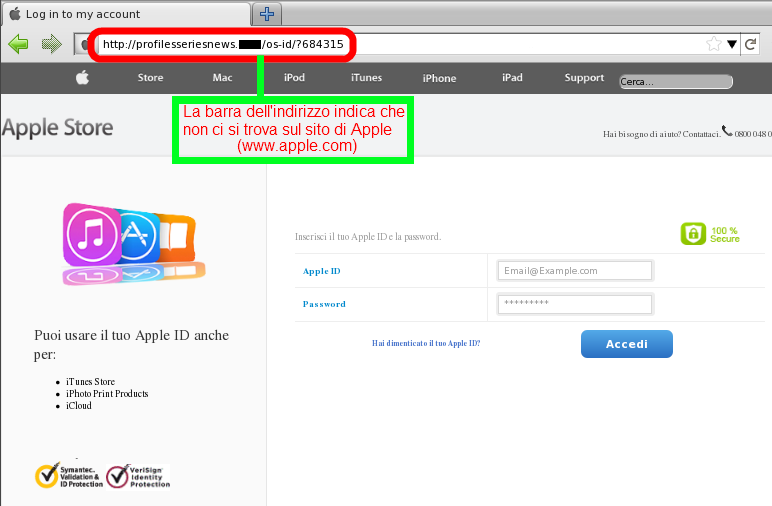
Task: Click the Apple logo in navigation bar
Action: tap(83, 77)
